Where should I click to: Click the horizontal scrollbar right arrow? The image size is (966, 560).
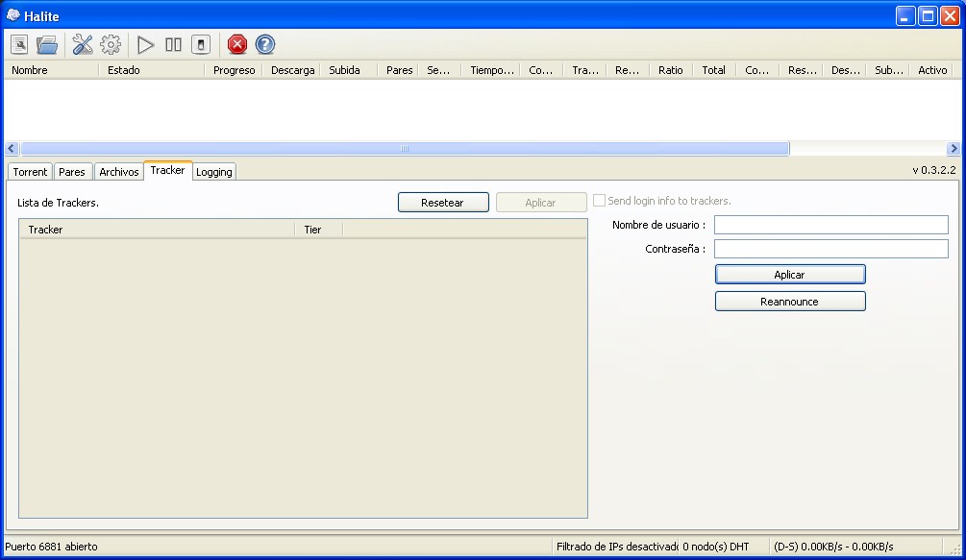[954, 148]
